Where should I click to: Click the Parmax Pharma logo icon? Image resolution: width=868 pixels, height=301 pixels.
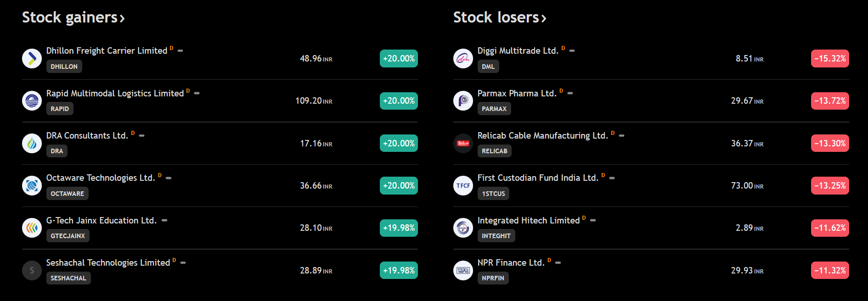463,100
